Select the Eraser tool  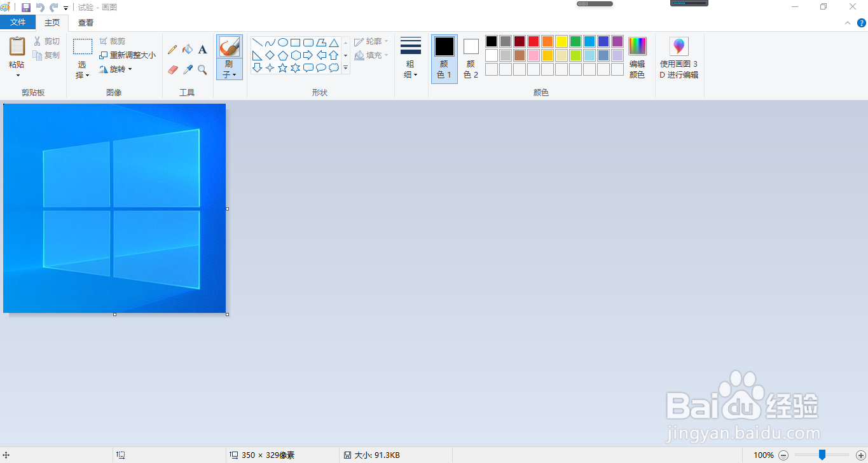(172, 70)
